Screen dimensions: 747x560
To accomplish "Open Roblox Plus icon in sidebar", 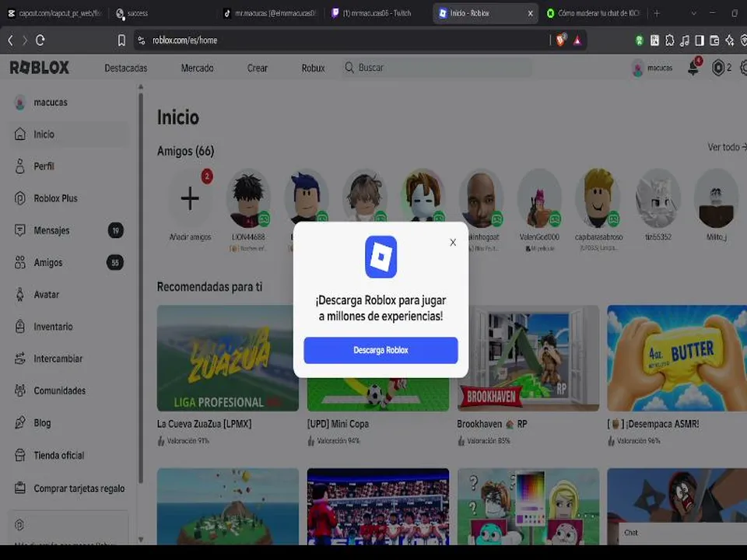I will (x=20, y=198).
